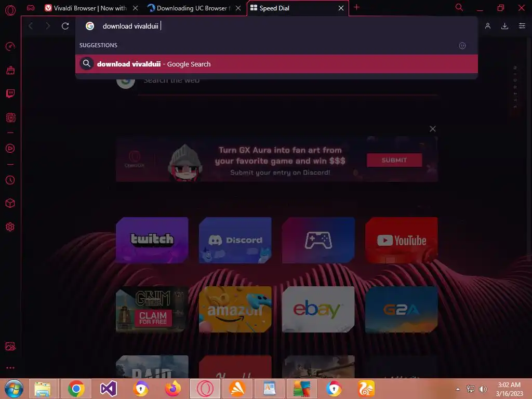Open History clock icon in sidebar
532x399 pixels.
coord(10,180)
